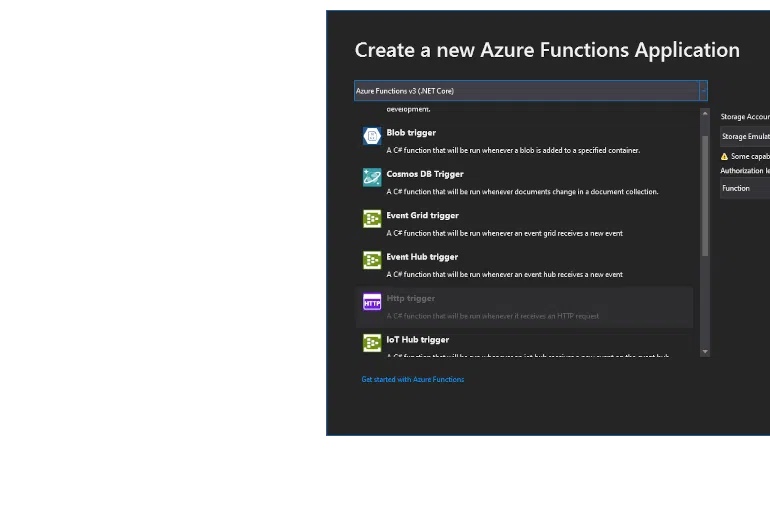Click the storage warning icon
Image resolution: width=770 pixels, height=515 pixels.
(x=724, y=157)
